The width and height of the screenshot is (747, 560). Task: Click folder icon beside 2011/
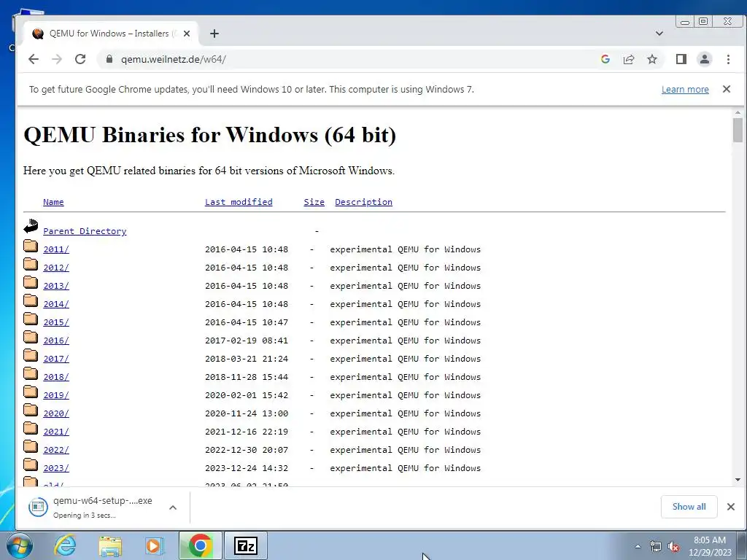[x=31, y=246]
